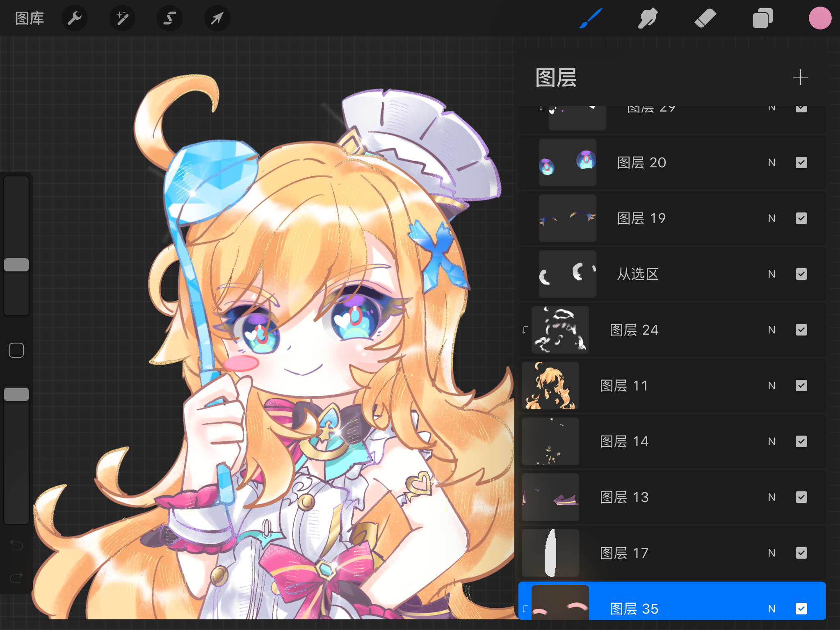This screenshot has width=840, height=630.
Task: Toggle visibility of 从选区 layer
Action: (801, 274)
